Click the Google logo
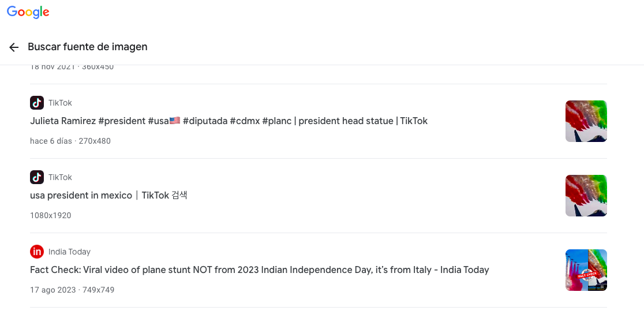The image size is (644, 318). 28,12
